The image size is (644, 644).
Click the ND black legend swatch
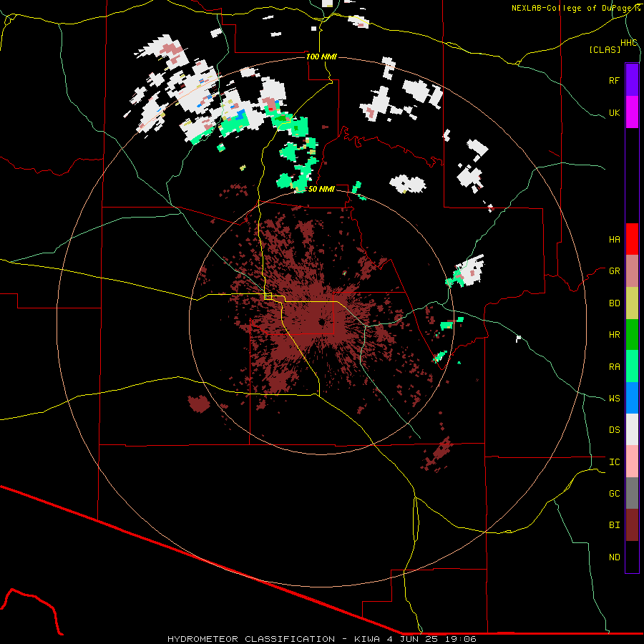tap(632, 557)
